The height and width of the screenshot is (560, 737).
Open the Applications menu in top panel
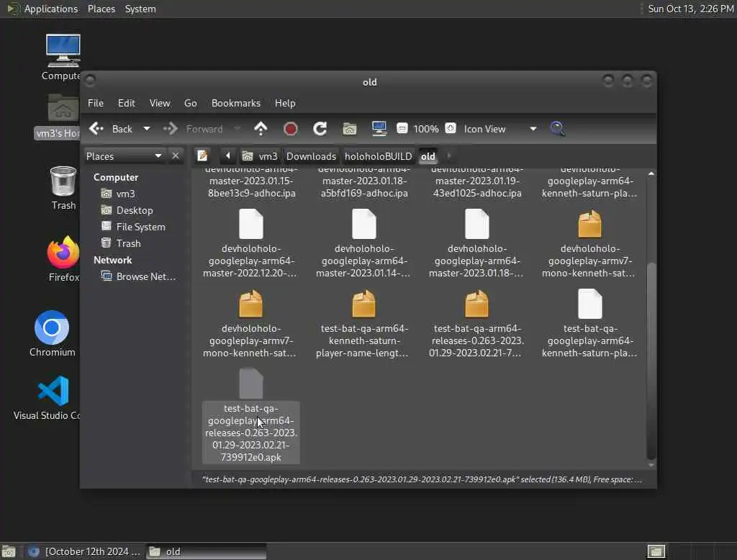pos(42,9)
